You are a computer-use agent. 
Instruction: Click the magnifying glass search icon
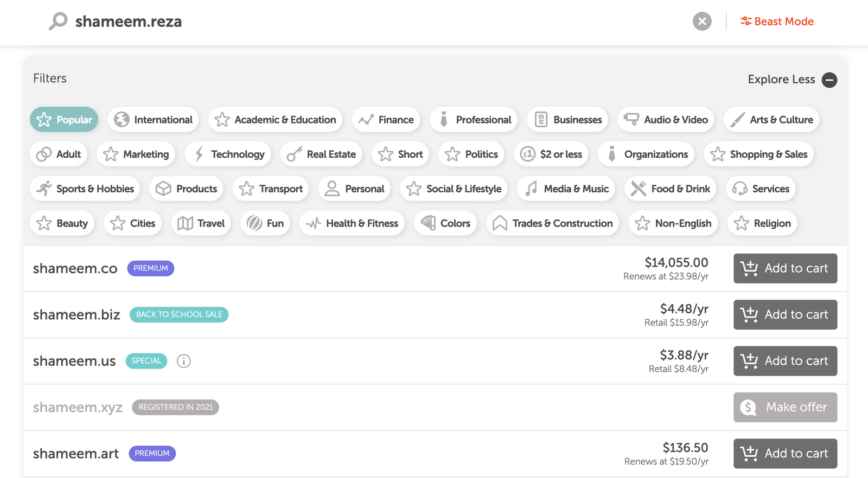pyautogui.click(x=58, y=22)
